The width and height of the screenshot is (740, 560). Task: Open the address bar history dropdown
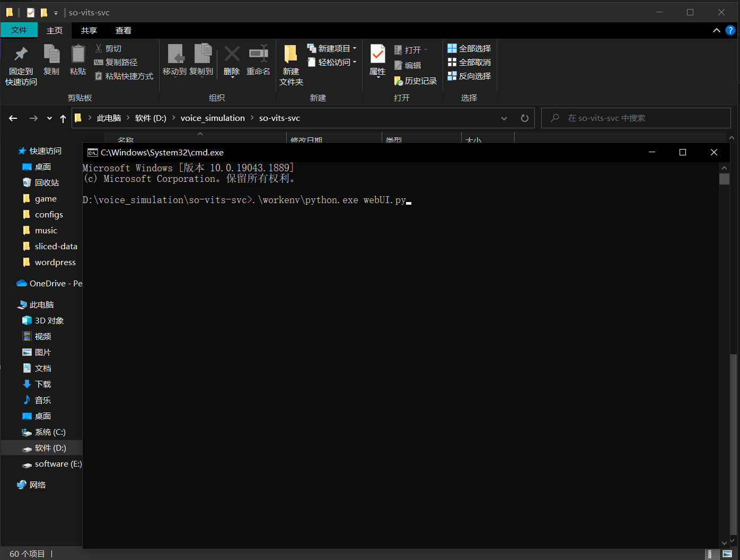point(504,118)
